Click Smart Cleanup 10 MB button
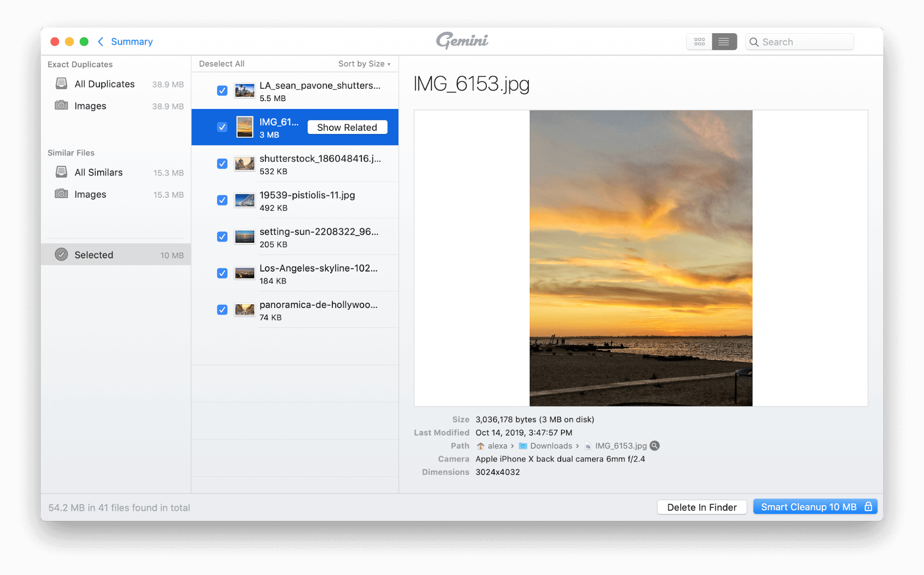The width and height of the screenshot is (924, 575). point(816,508)
